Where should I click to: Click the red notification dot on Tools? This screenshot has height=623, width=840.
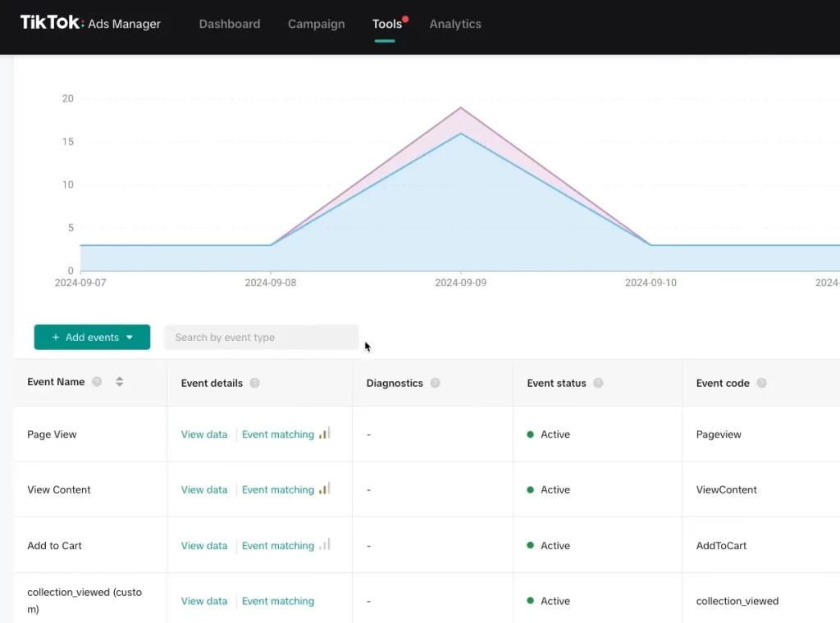click(x=405, y=20)
